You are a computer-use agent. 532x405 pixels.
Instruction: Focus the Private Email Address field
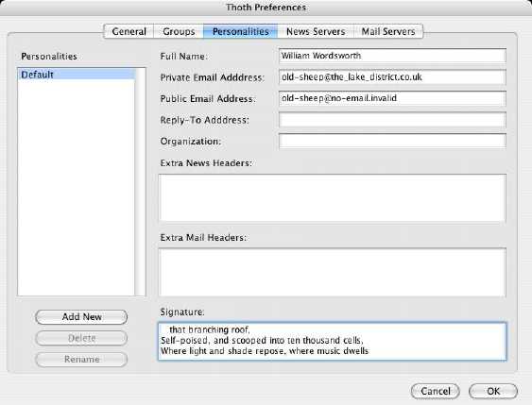(x=392, y=76)
